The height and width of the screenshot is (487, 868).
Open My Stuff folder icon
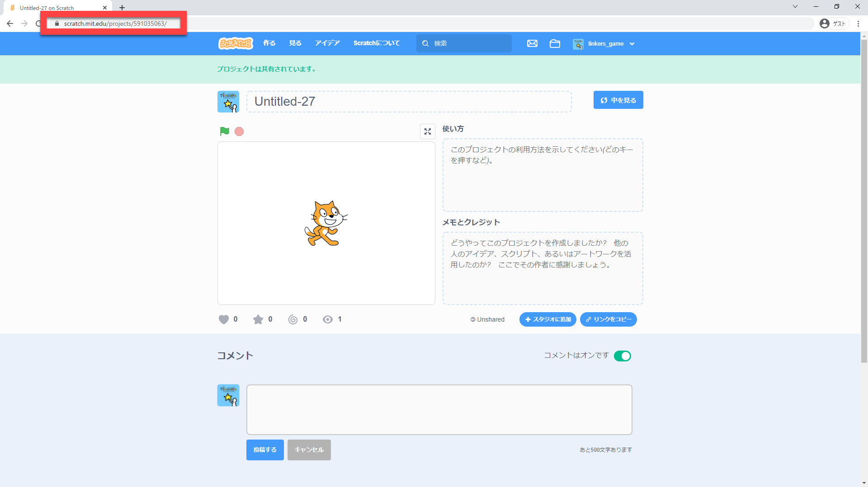pyautogui.click(x=555, y=43)
